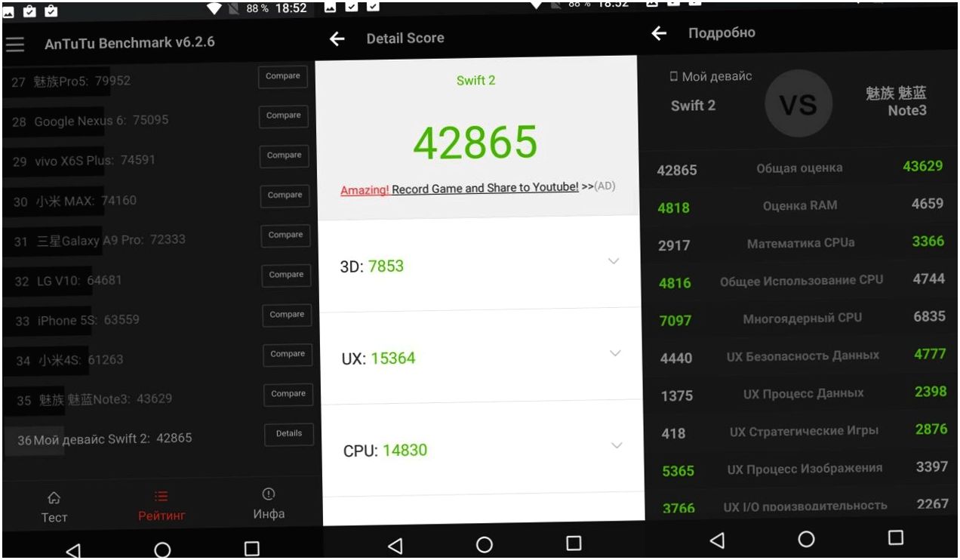960x560 pixels.
Task: Select the UX: 15364 row text
Action: click(x=378, y=358)
